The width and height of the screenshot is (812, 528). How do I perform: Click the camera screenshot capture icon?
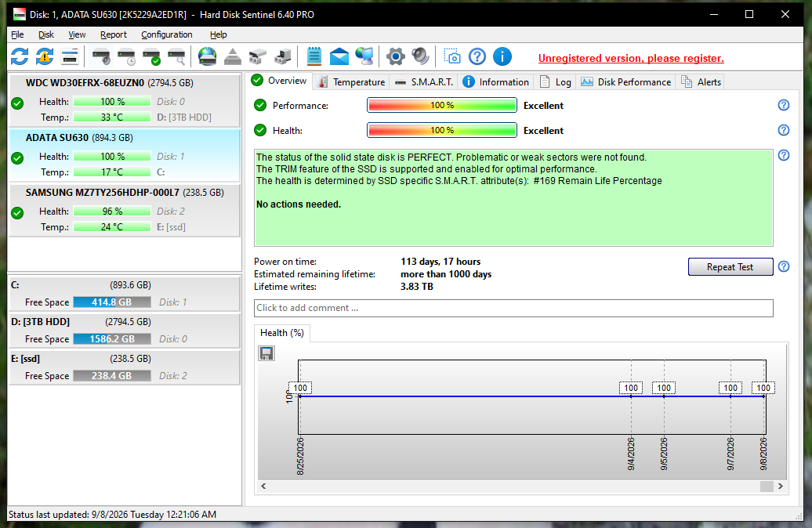point(452,56)
